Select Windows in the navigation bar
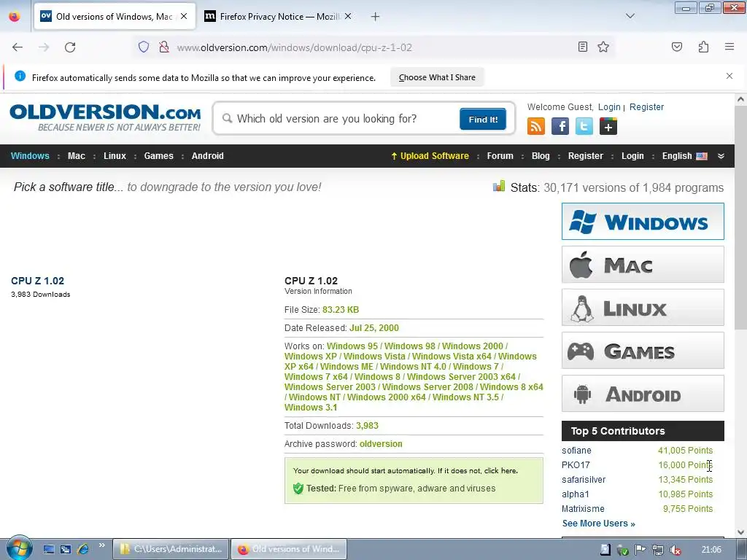The image size is (747, 560). 30,156
